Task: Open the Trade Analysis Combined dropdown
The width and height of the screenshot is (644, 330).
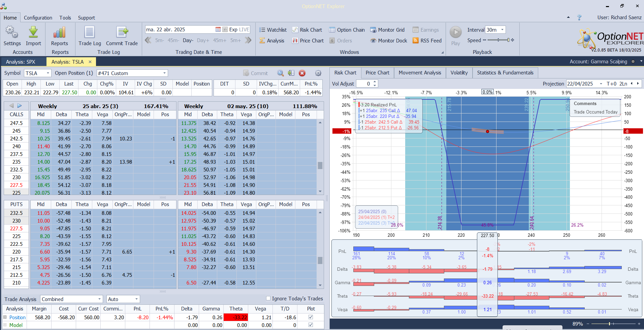Action: [99, 299]
